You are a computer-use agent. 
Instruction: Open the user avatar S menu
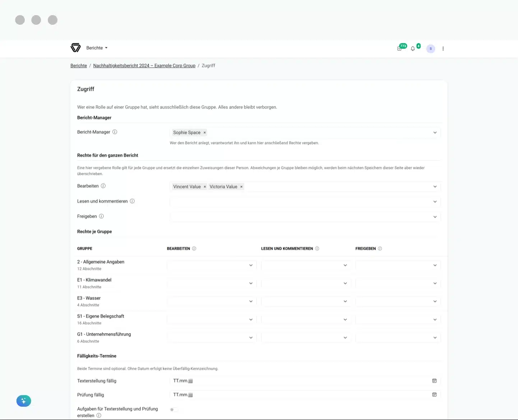pos(431,48)
